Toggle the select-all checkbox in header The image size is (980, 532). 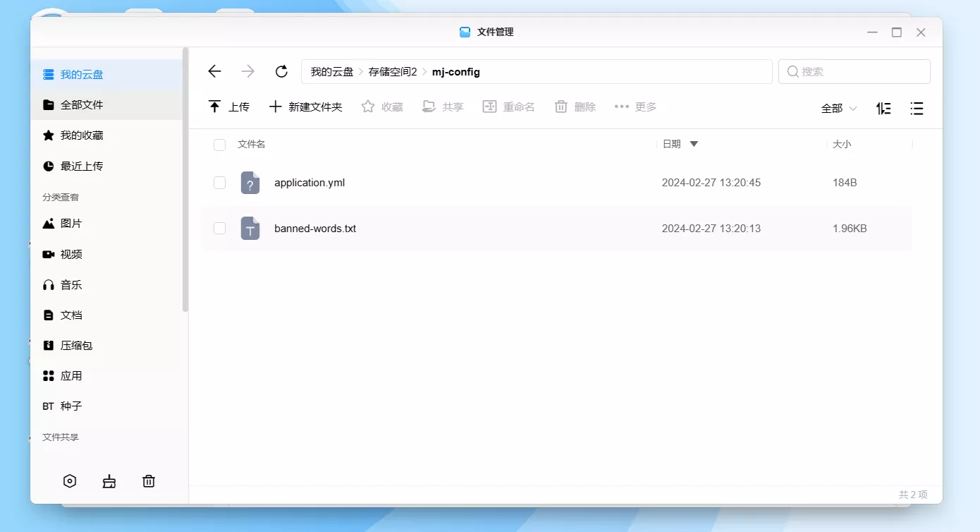pos(219,145)
